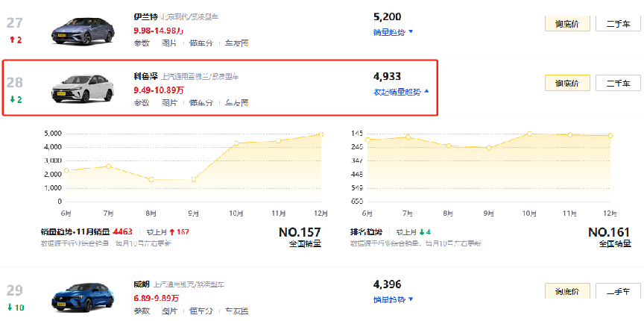
Task: Click 上汽通用雪佛兰/紧凑型车 label
Action: coord(200,77)
